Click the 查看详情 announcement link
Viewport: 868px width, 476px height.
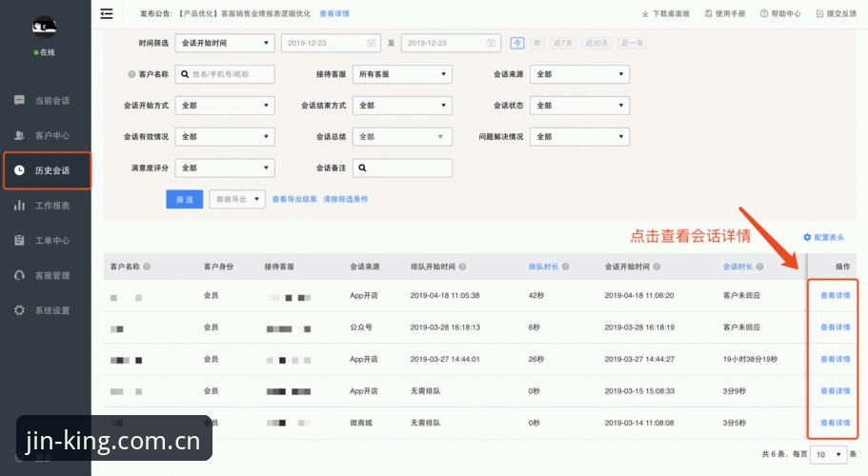tap(334, 14)
